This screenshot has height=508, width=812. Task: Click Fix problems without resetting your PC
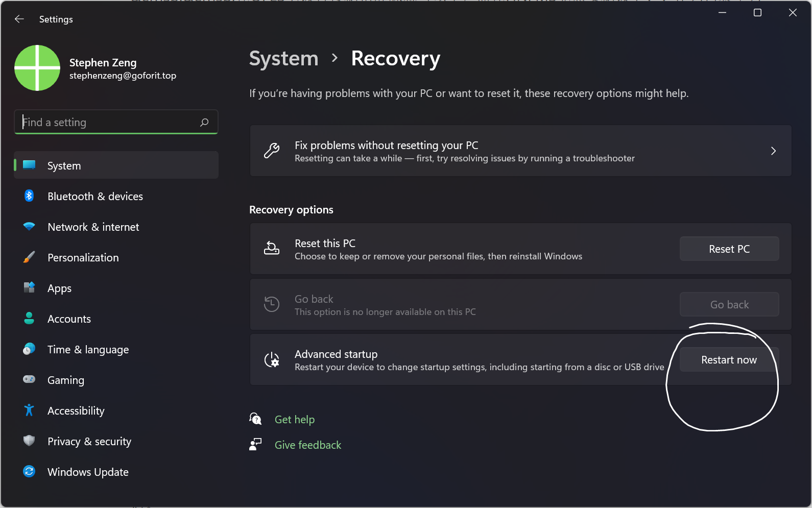[520, 151]
